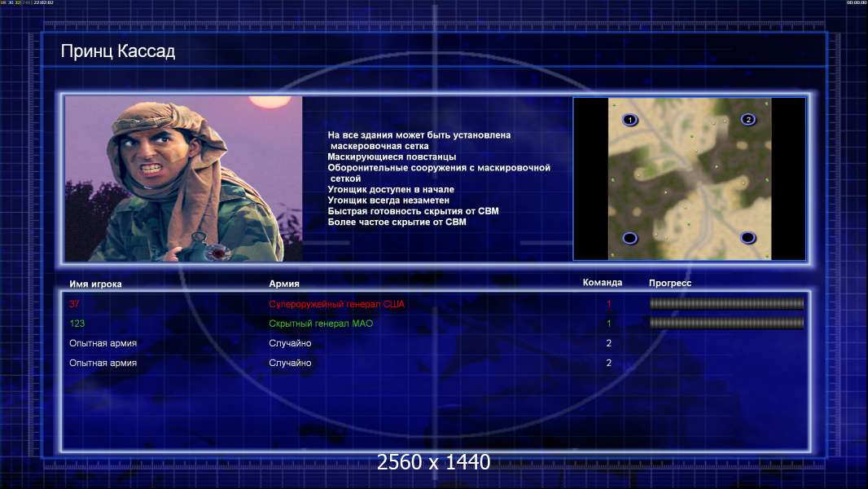The width and height of the screenshot is (868, 489).
Task: Click the 'Прогресс' column header
Action: (670, 283)
